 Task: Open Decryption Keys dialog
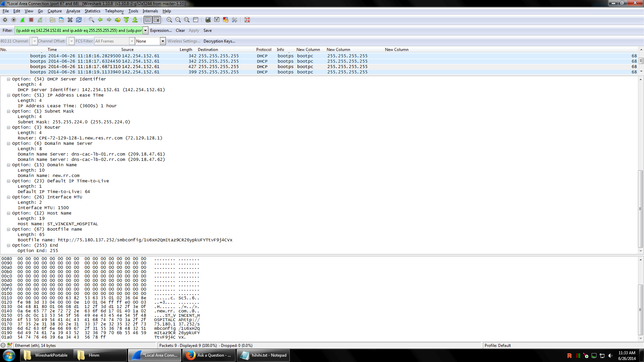[x=219, y=41]
